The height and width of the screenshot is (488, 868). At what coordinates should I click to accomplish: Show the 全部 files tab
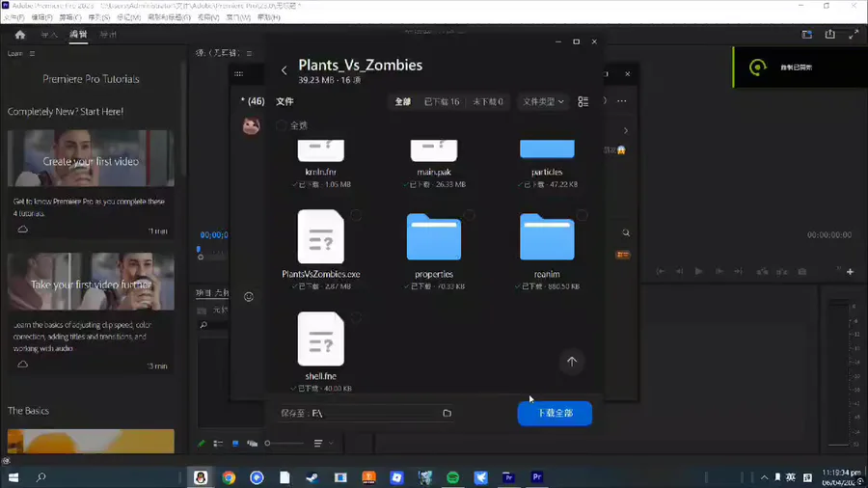click(403, 102)
